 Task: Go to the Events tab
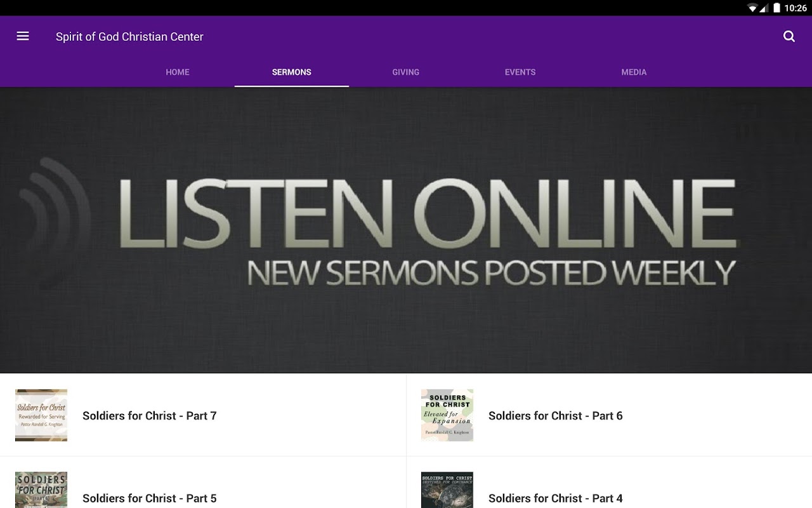520,72
